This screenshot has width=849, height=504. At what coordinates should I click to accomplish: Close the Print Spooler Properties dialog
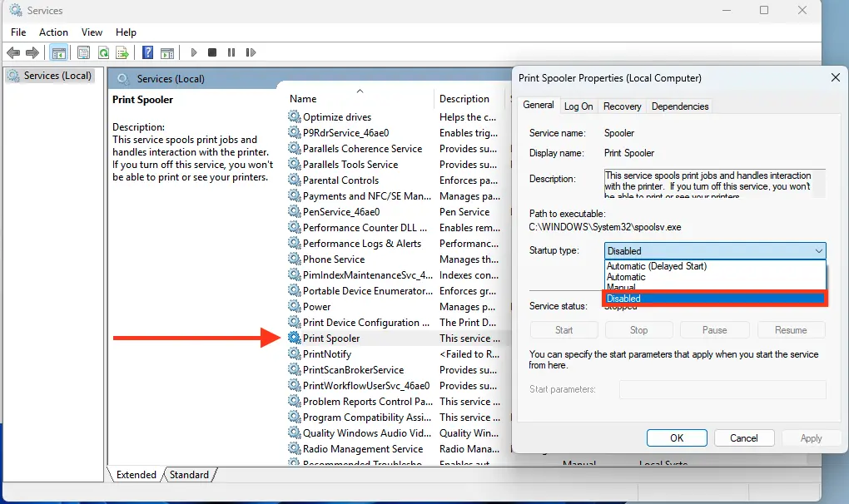[836, 78]
